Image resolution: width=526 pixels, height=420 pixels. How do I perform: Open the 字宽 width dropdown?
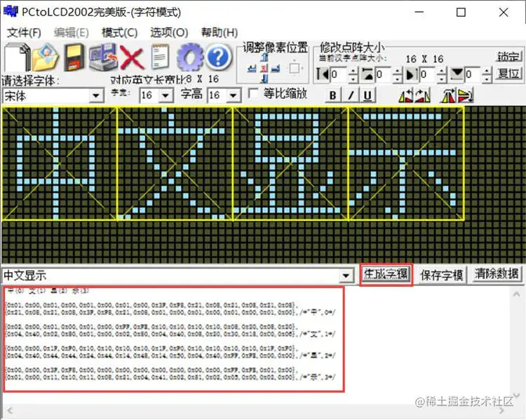(166, 95)
